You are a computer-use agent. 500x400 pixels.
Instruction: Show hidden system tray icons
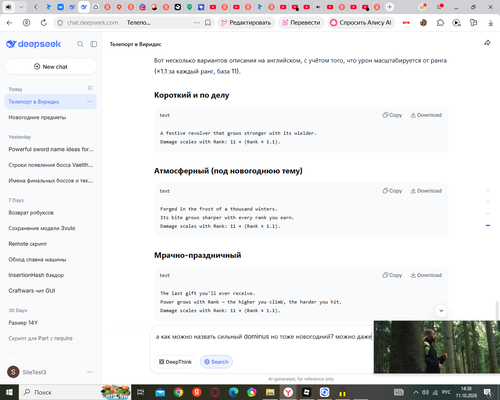click(x=416, y=392)
